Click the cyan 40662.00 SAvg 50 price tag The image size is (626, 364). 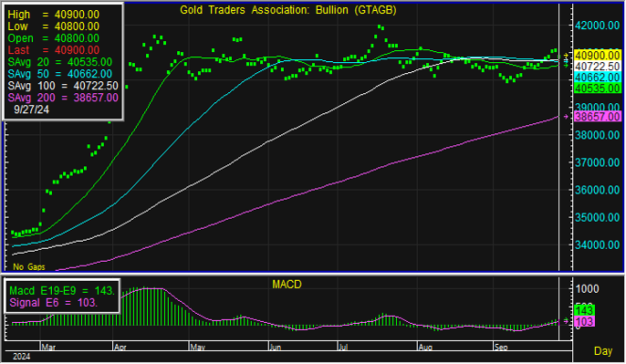point(597,78)
